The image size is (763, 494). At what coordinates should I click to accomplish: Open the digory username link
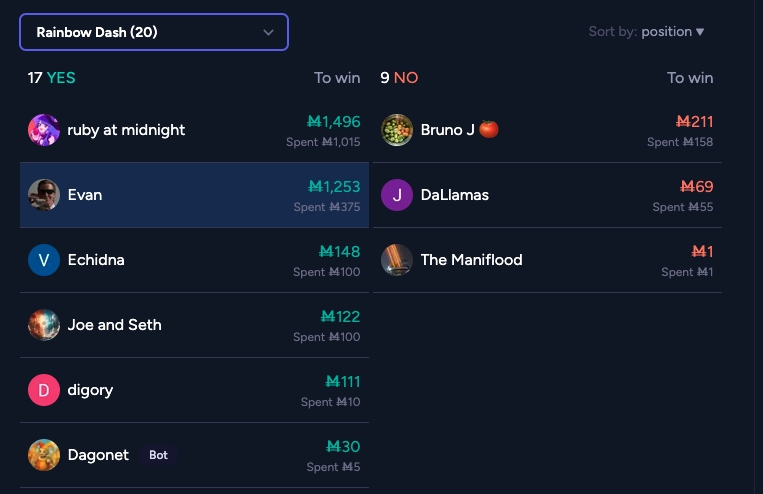(x=90, y=390)
